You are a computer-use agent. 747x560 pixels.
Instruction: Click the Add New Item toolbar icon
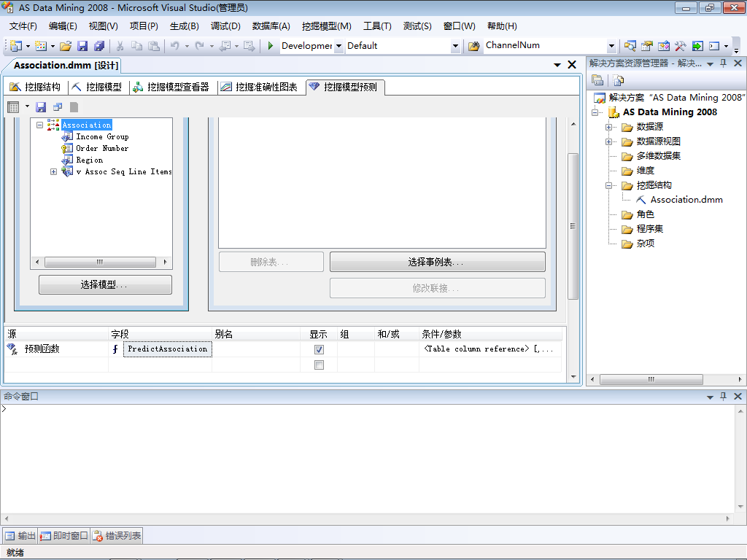41,46
